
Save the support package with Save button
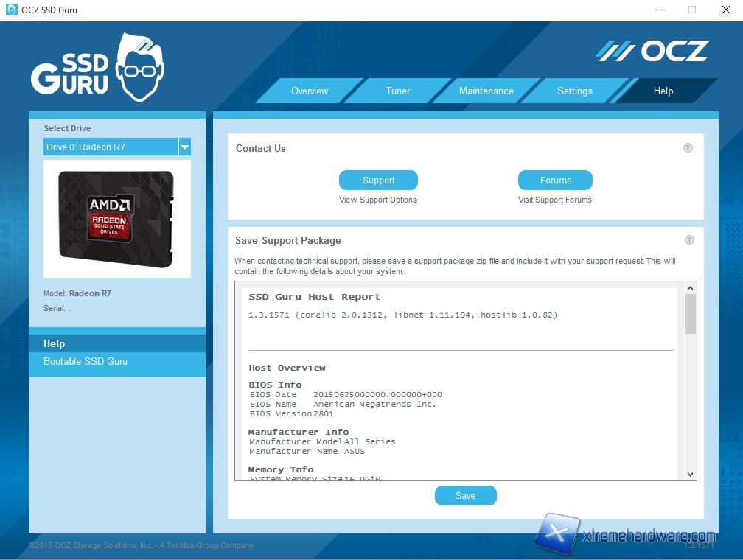pyautogui.click(x=465, y=496)
